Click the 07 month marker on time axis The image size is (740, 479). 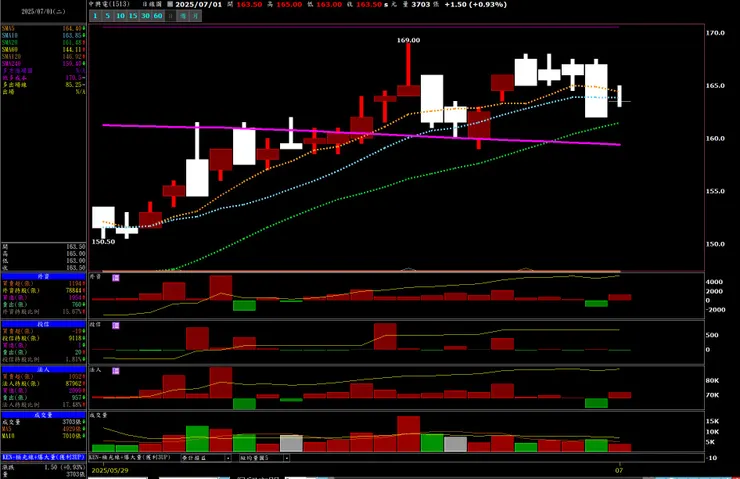tap(619, 471)
